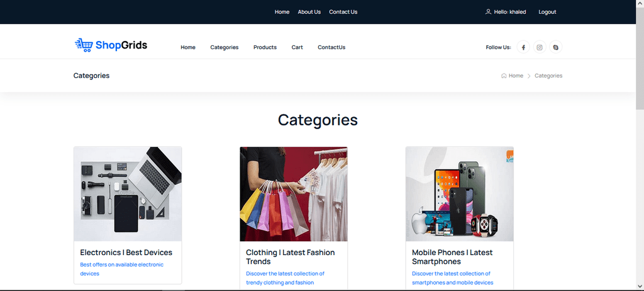644x291 pixels.
Task: Open Categories in the main navigation
Action: point(225,47)
